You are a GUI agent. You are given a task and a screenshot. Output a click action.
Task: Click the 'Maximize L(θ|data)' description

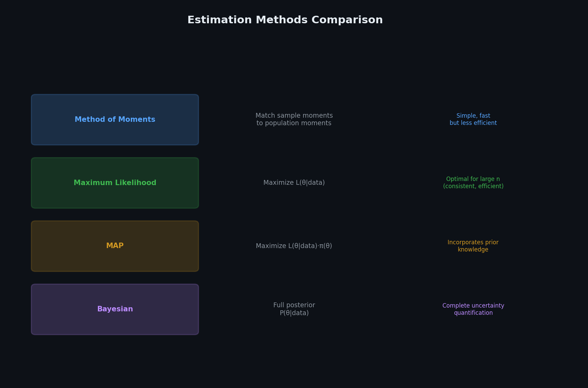tap(294, 183)
